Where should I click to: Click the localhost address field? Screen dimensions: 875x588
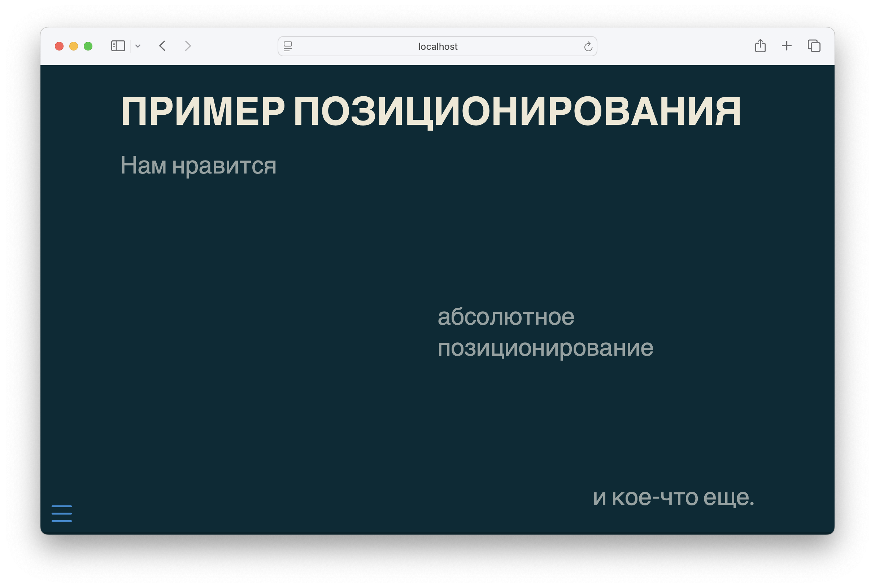click(x=438, y=47)
